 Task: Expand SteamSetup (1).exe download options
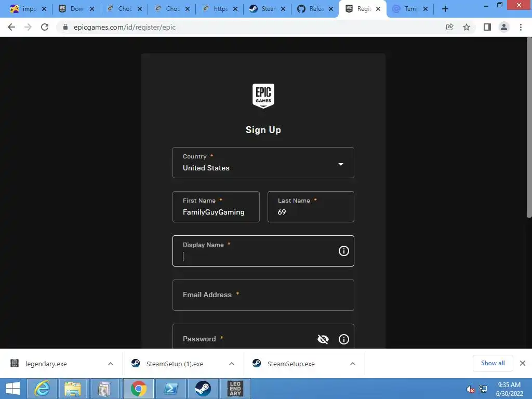[x=231, y=364]
